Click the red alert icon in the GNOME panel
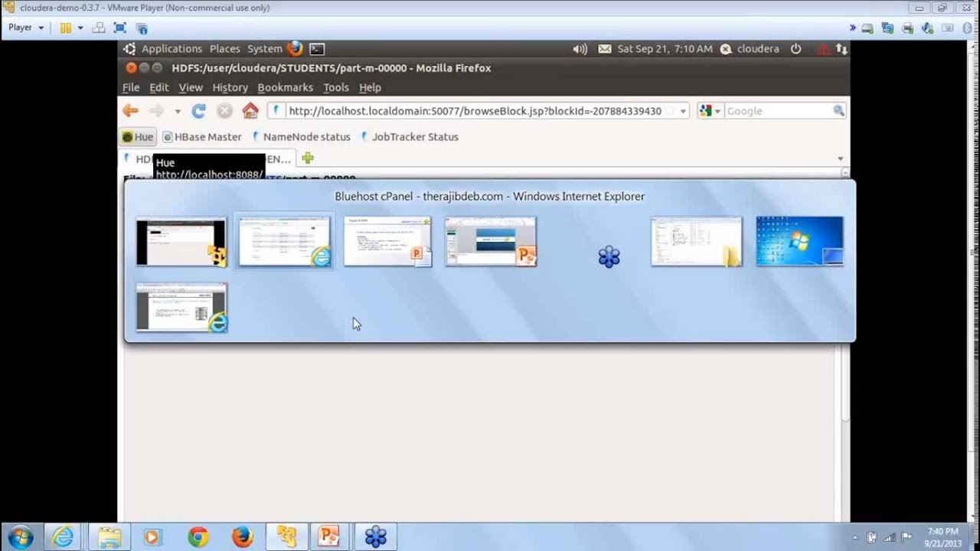The image size is (980, 551). [x=823, y=49]
